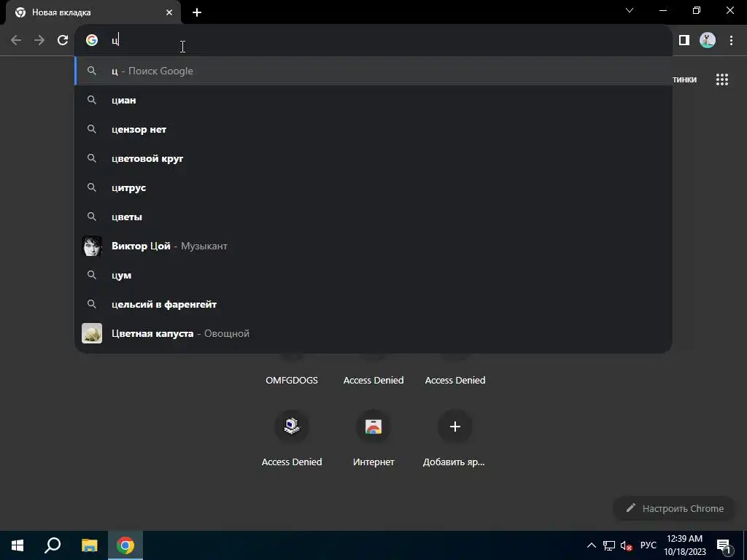Open the Windows Start menu
The height and width of the screenshot is (560, 747).
coord(18,545)
